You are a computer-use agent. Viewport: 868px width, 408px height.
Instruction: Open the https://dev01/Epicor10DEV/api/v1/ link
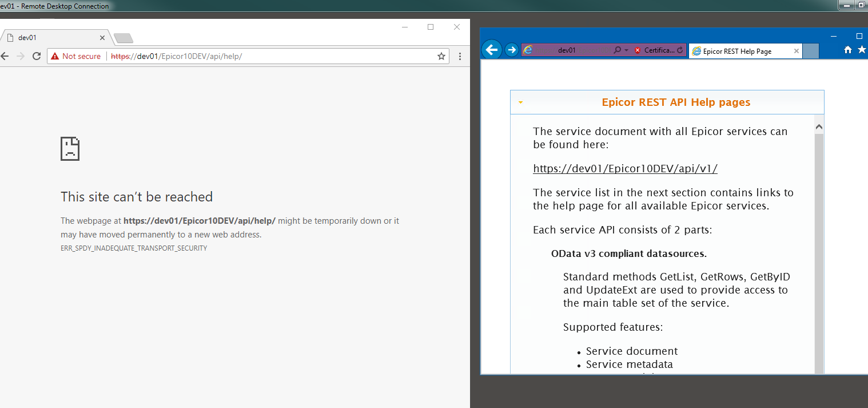(625, 169)
